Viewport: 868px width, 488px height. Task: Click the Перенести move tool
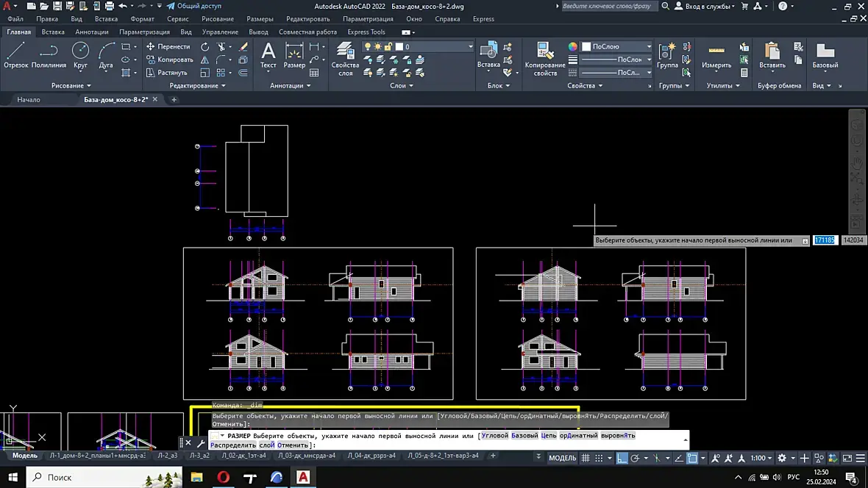tap(168, 46)
